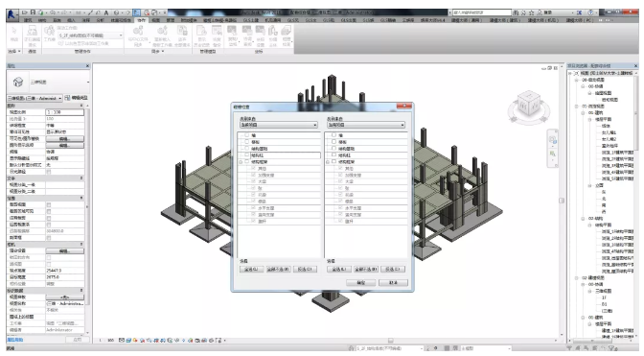Check 楼板 in the left category list

(x=247, y=142)
